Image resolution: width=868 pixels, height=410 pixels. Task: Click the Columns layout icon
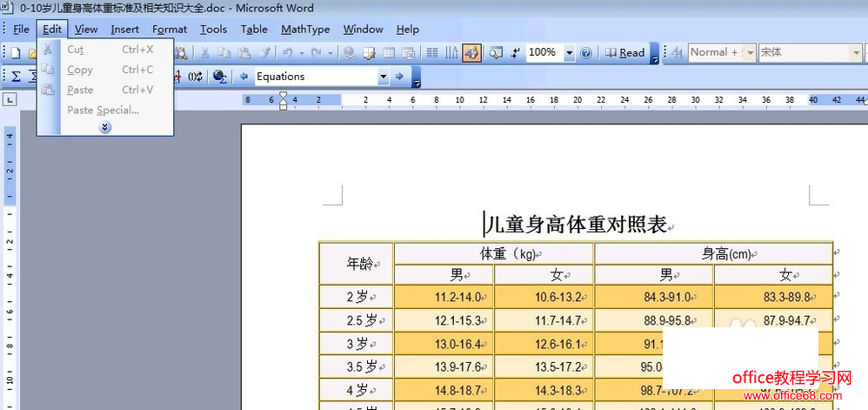(432, 53)
